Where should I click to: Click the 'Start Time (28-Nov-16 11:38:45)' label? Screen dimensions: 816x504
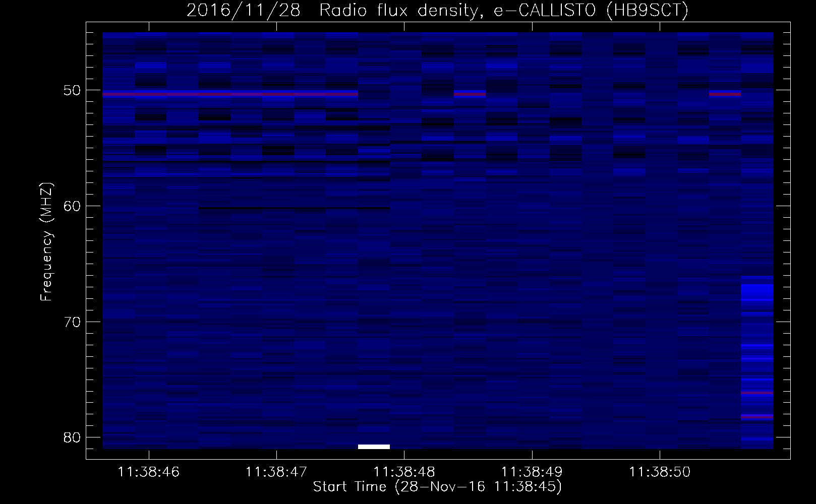pos(437,487)
